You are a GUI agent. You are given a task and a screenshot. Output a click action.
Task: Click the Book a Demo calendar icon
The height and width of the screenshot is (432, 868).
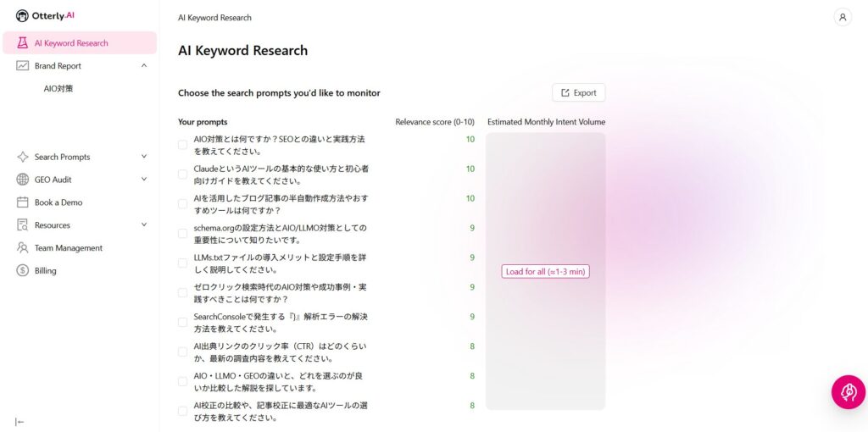pos(22,202)
